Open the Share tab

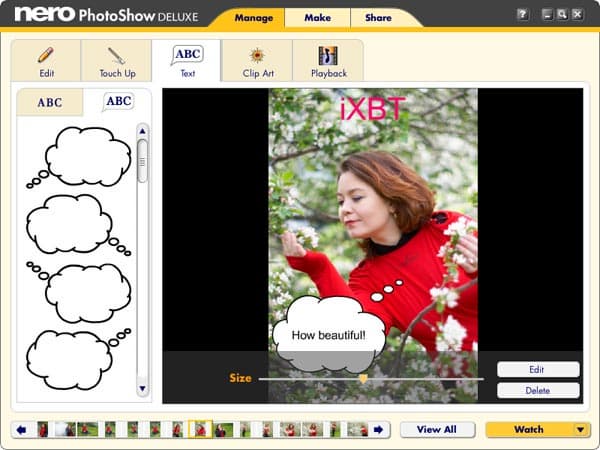tap(378, 18)
